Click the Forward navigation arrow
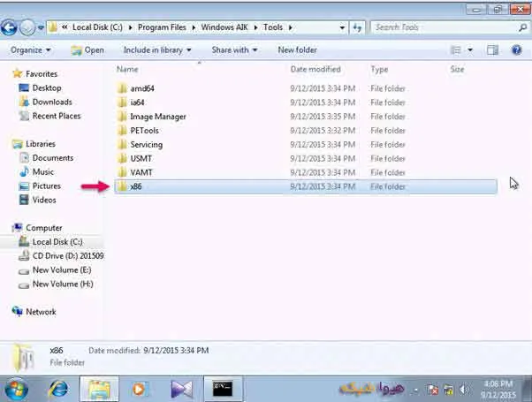The image size is (532, 402). pyautogui.click(x=27, y=27)
